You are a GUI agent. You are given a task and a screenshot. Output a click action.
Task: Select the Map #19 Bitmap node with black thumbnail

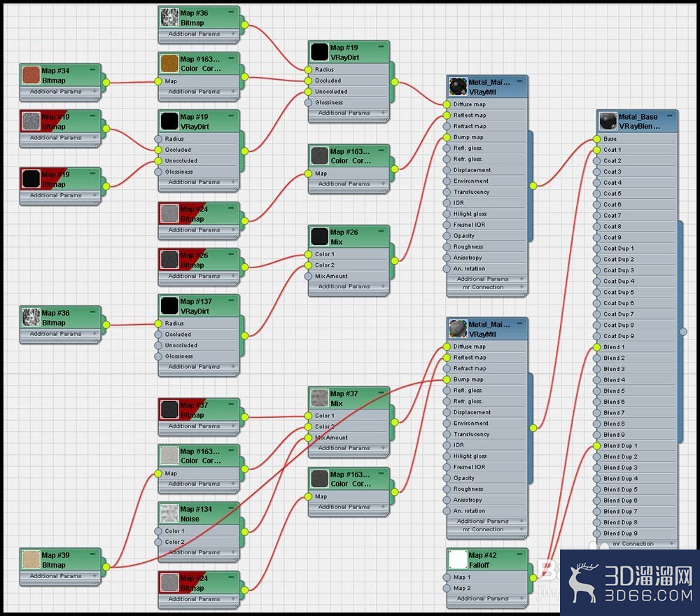(x=31, y=179)
